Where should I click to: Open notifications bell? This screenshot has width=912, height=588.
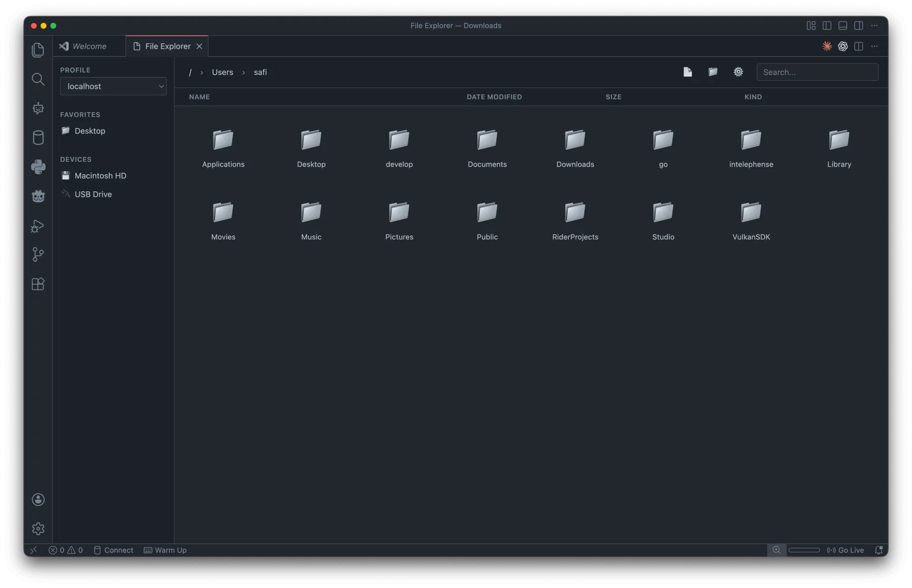(x=878, y=550)
